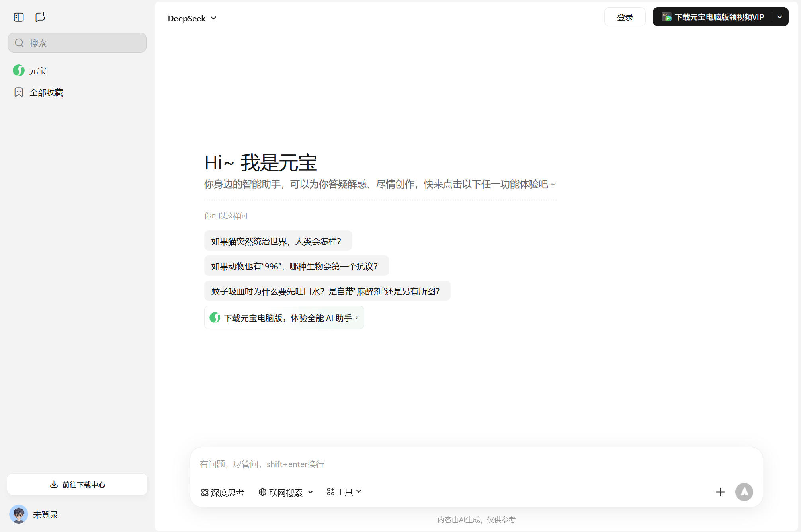This screenshot has width=801, height=532.
Task: Expand the chevron on the VIP download button
Action: click(780, 17)
